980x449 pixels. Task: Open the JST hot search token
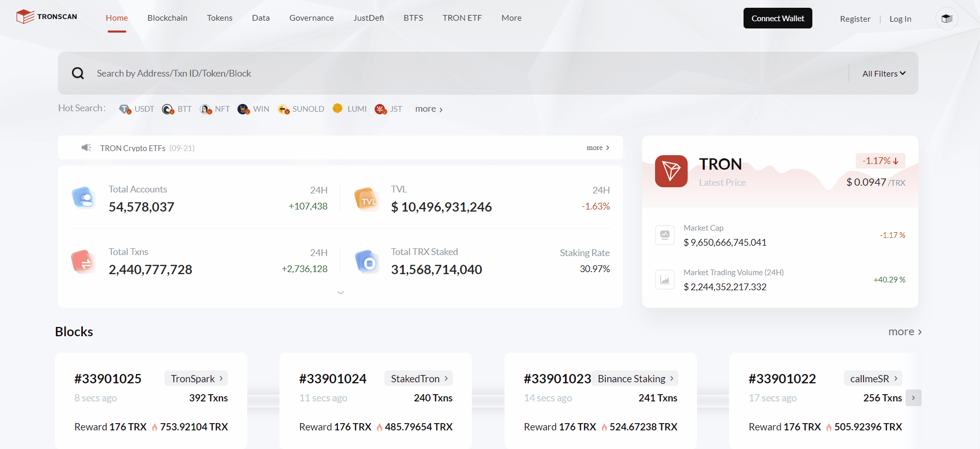388,109
